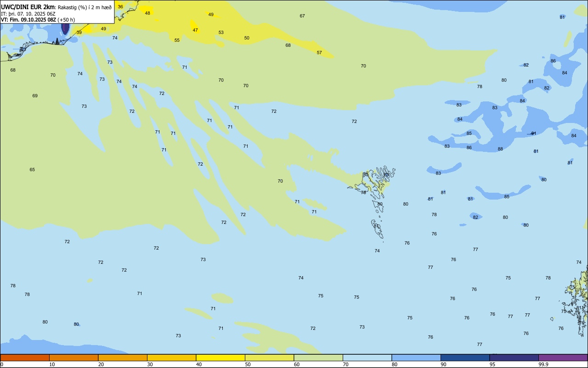
Task: Click the 90–95 dark blue legend swatch
Action: [465, 357]
